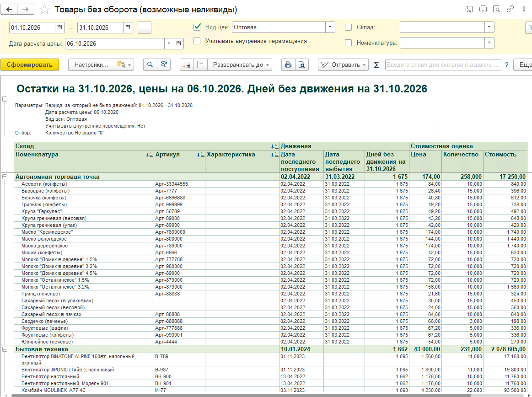The image size is (532, 397).
Task: Open the Отправить dropdown button
Action: (x=343, y=64)
